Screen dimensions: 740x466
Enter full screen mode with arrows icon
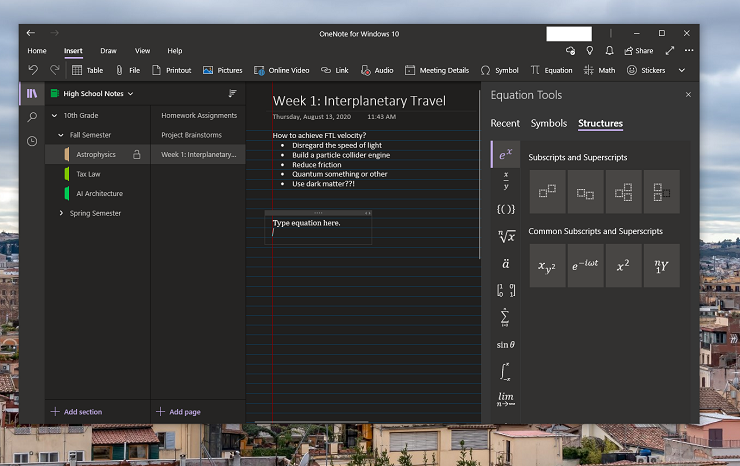670,51
